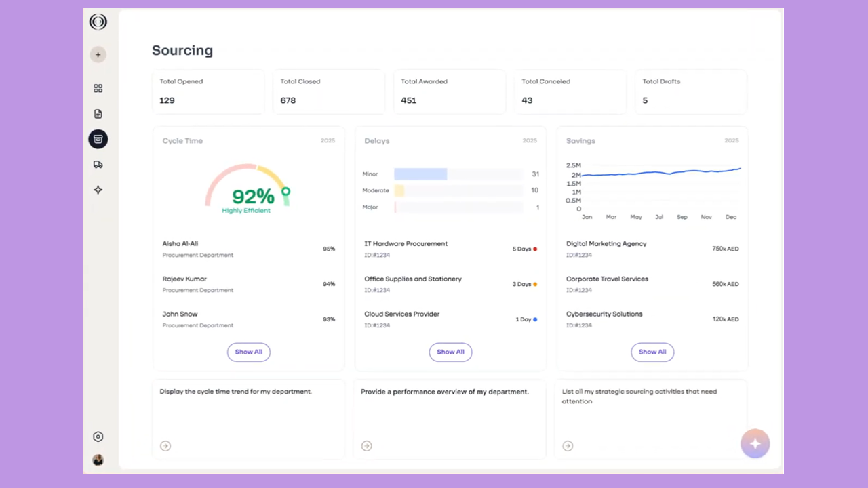This screenshot has height=488, width=868.
Task: Click Show All under Savings
Action: tap(652, 352)
